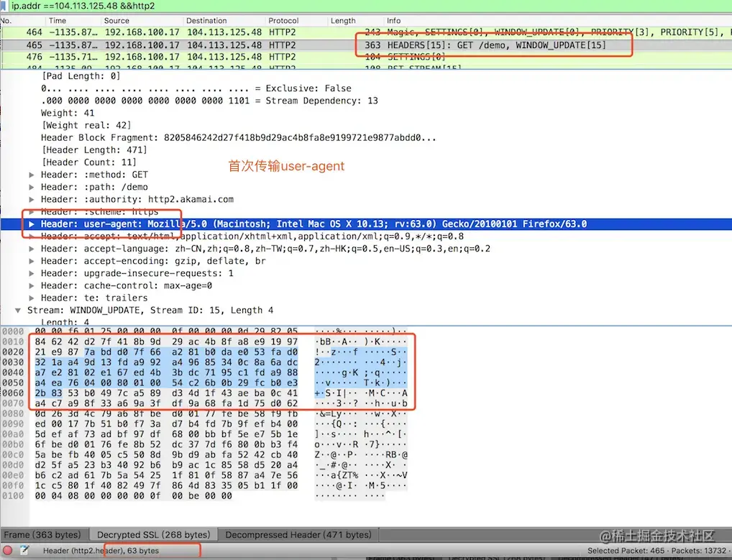Expand the cache-control: max-age=0 header
Image resolution: width=732 pixels, height=560 pixels.
click(31, 285)
